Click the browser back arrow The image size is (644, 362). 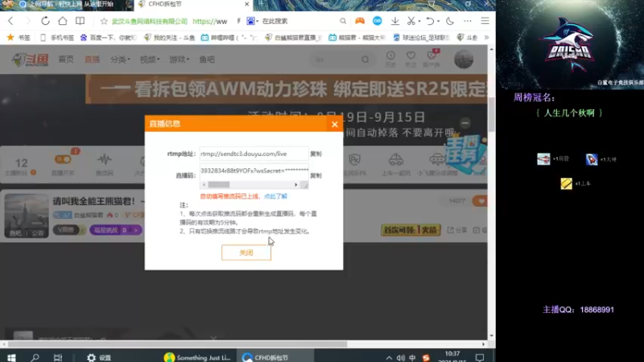[10, 21]
